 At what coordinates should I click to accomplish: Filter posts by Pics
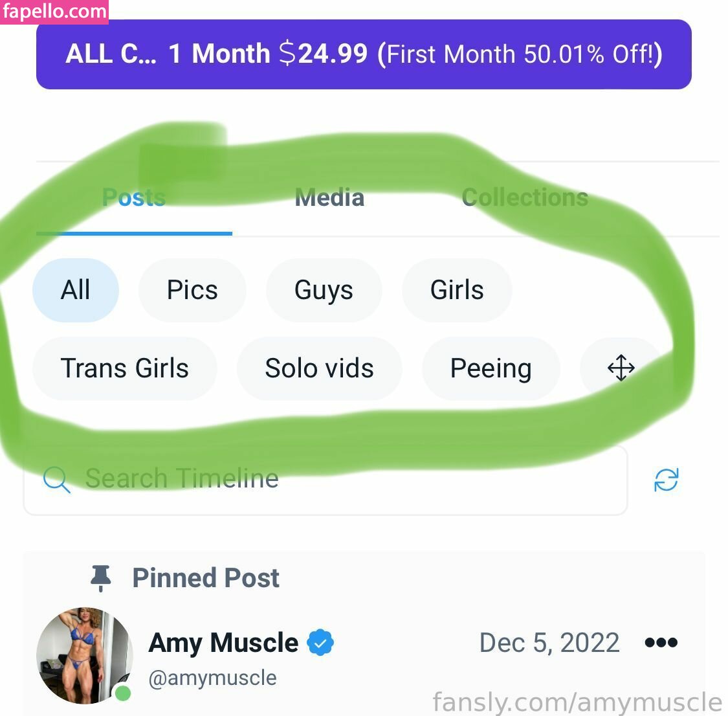[x=192, y=290]
